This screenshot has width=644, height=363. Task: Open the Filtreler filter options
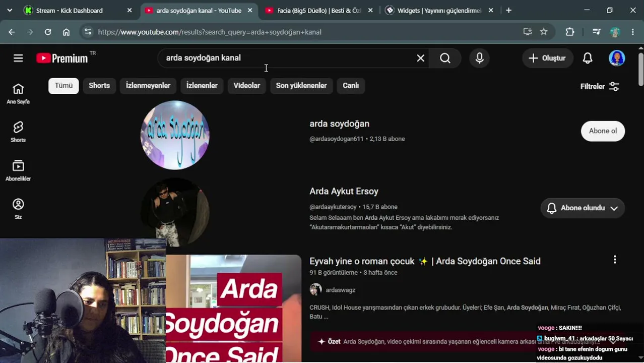[600, 86]
